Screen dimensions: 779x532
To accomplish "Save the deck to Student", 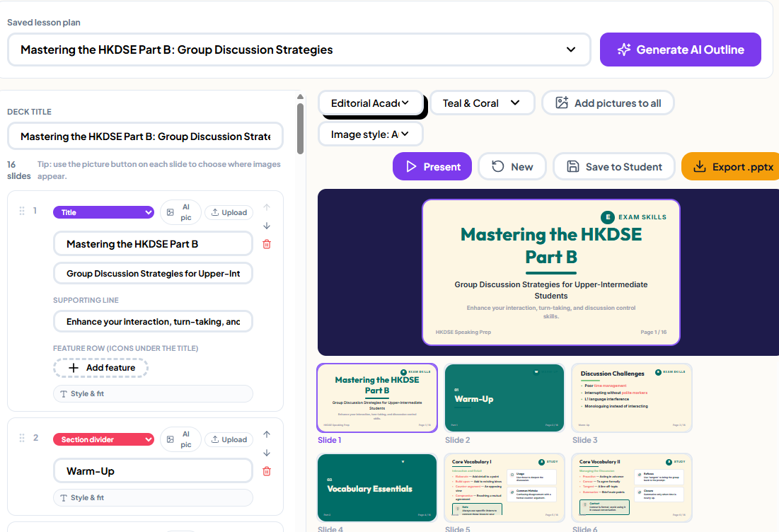I will pos(614,166).
